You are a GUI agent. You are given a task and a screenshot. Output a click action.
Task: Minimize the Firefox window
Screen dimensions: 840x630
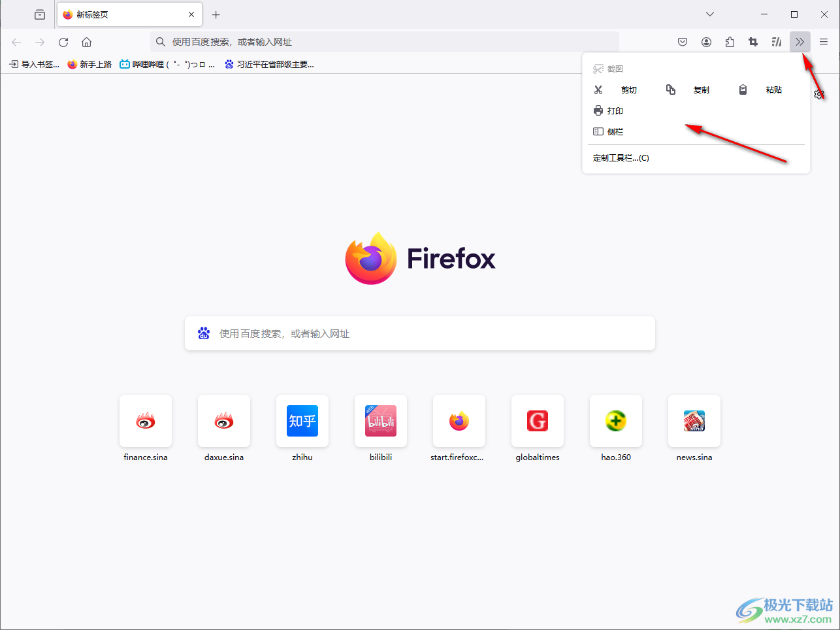(x=764, y=14)
